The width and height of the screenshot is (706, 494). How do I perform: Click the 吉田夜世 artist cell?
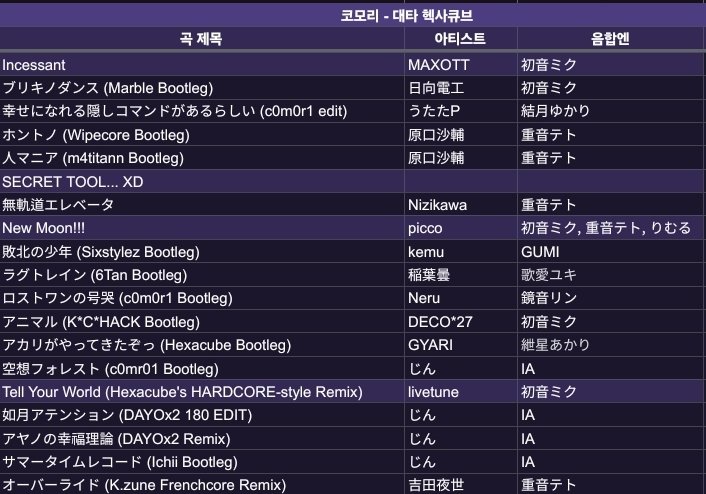(x=461, y=485)
